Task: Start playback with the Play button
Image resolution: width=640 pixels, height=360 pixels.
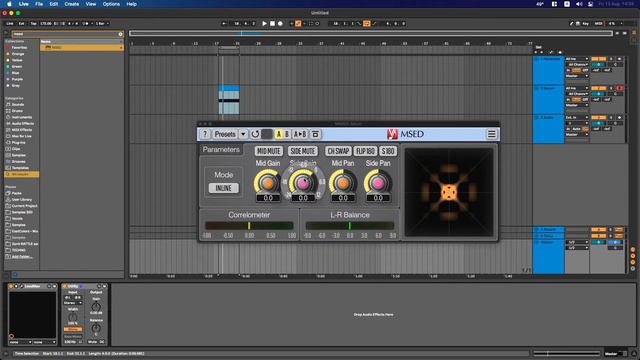Action: (264, 24)
